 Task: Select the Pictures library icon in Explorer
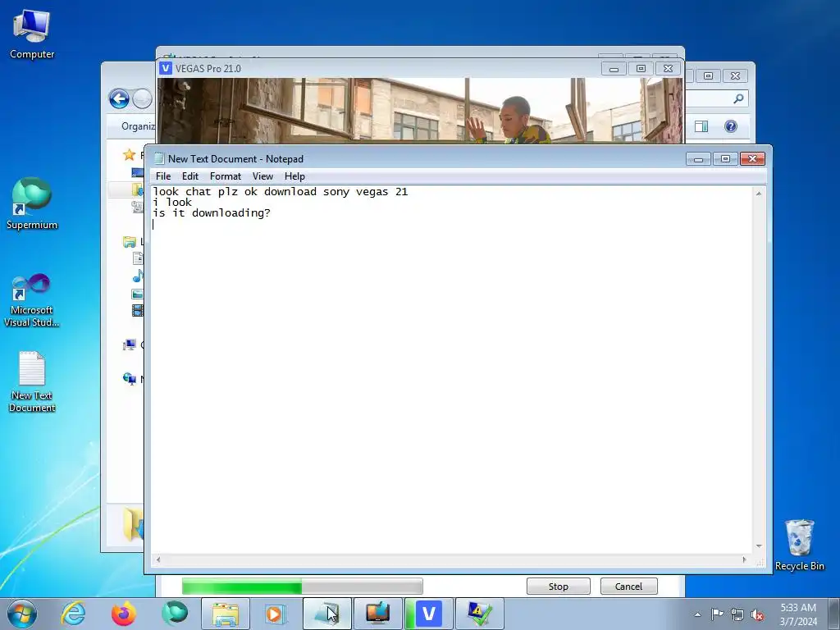(138, 294)
